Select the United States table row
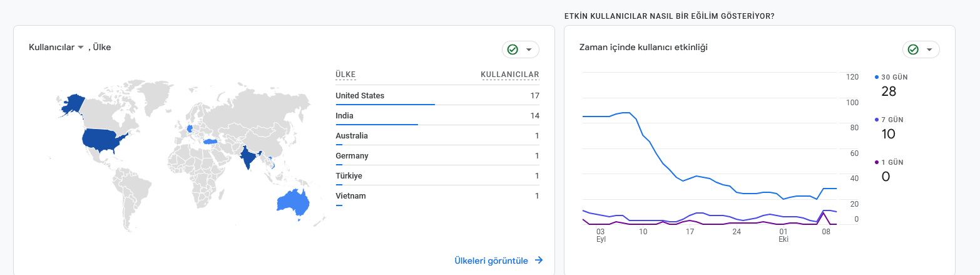Image resolution: width=980 pixels, height=275 pixels. [437, 95]
